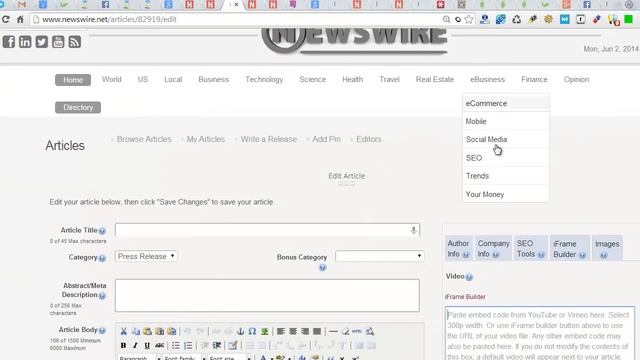This screenshot has width=640, height=360.
Task: Click the Paste icon in editor toolbar
Action: (147, 331)
